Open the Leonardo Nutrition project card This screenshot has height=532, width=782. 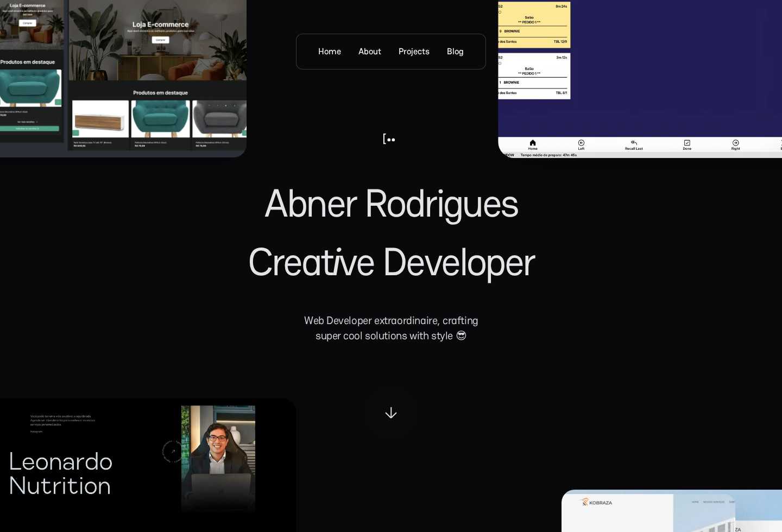(60, 473)
